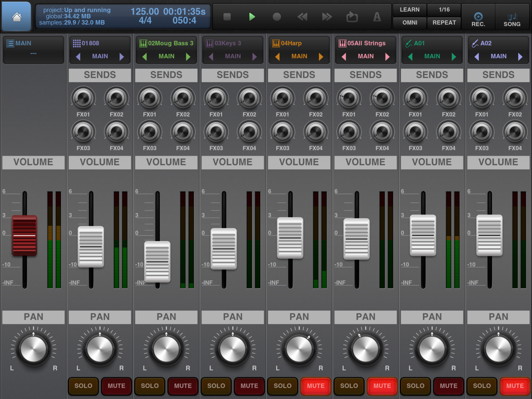The height and width of the screenshot is (399, 532).
Task: Click the FX01 send knob on 01 808
Action: pos(83,98)
